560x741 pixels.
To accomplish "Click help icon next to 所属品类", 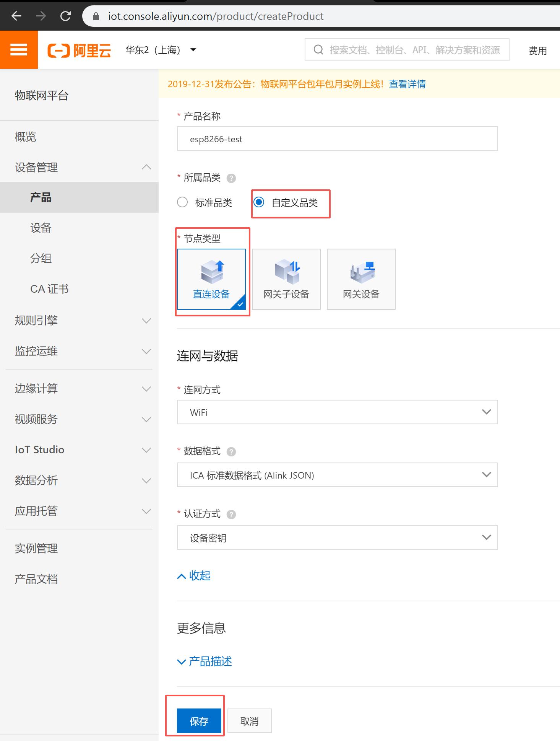I will (x=231, y=178).
